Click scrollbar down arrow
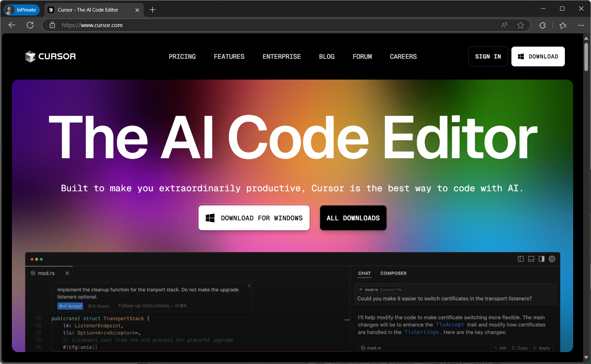The image size is (591, 364). click(x=586, y=357)
